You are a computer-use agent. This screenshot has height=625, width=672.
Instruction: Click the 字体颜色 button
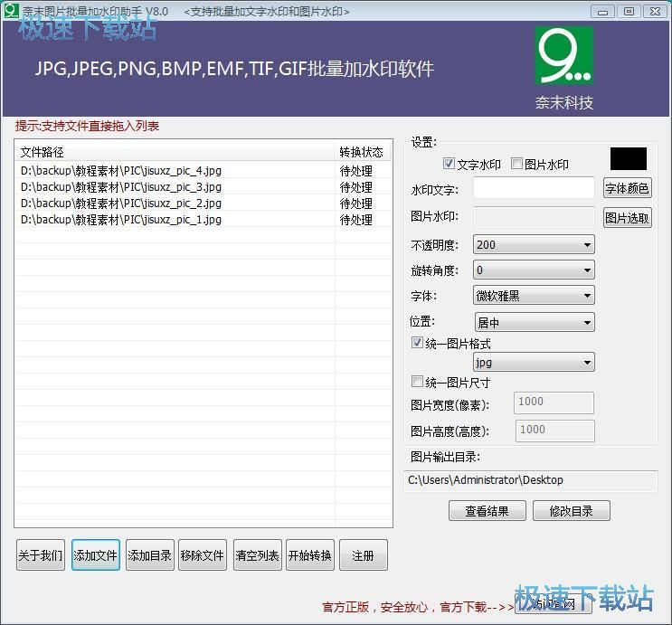point(628,188)
